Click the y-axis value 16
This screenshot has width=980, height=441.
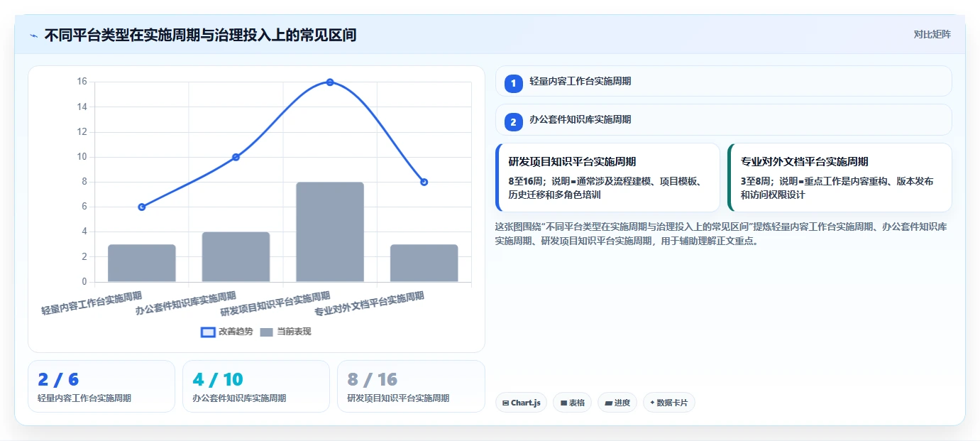82,82
